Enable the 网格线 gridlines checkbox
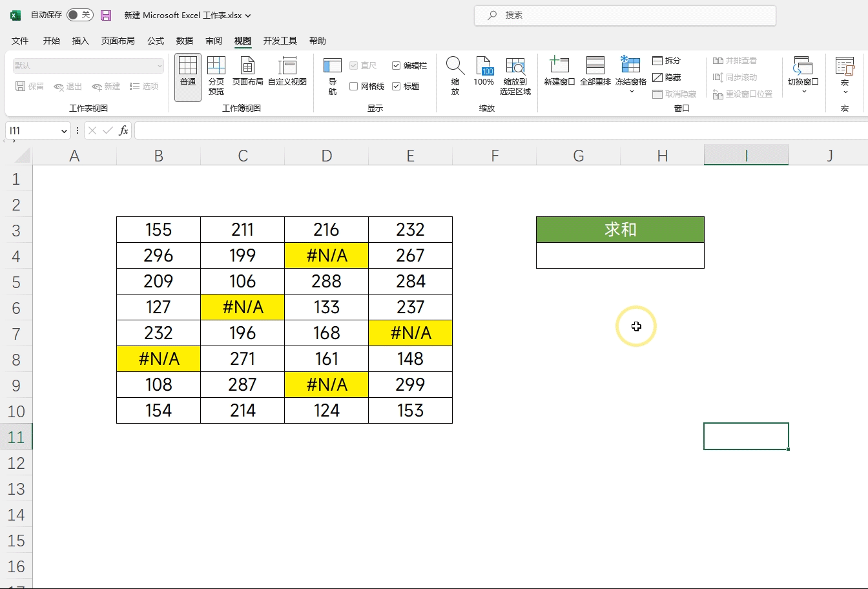 click(x=354, y=87)
